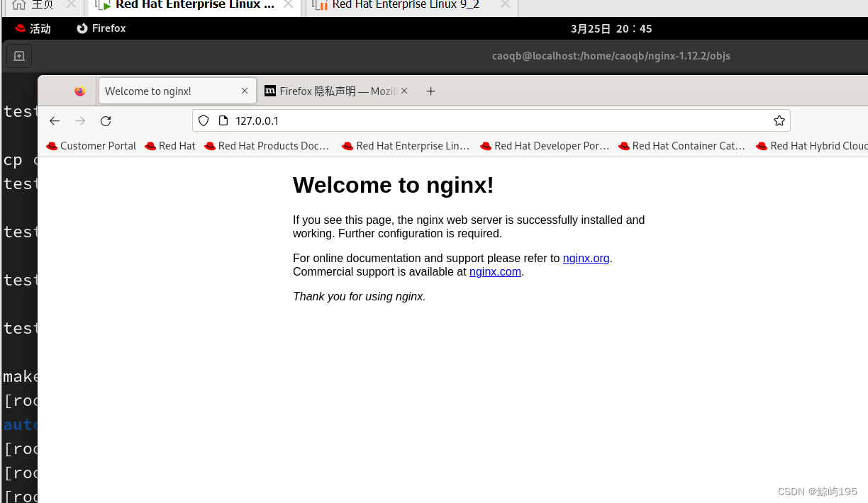Open the Red Hat Hybrid Cloud bookmark
Viewport: 868px width, 503px height.
tap(812, 146)
